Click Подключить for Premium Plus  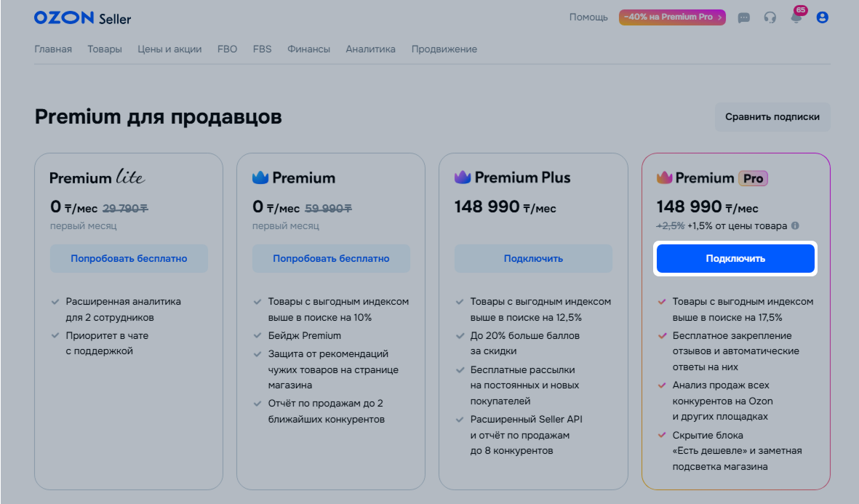click(533, 258)
